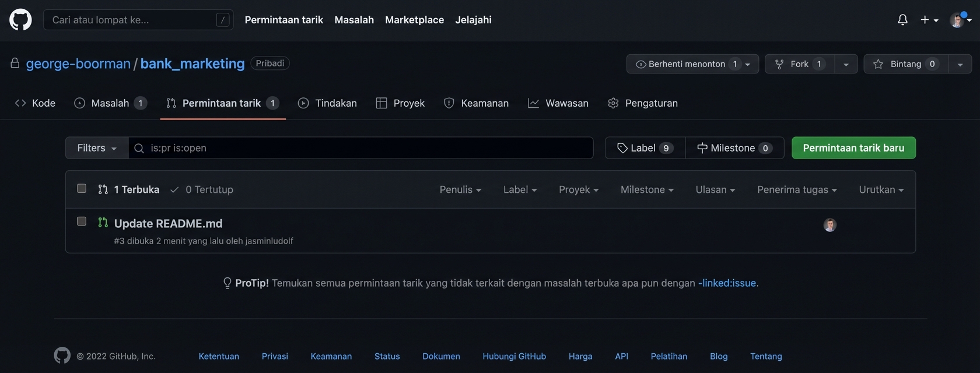The image size is (980, 373).
Task: Open the jasminludolf author link
Action: [269, 241]
